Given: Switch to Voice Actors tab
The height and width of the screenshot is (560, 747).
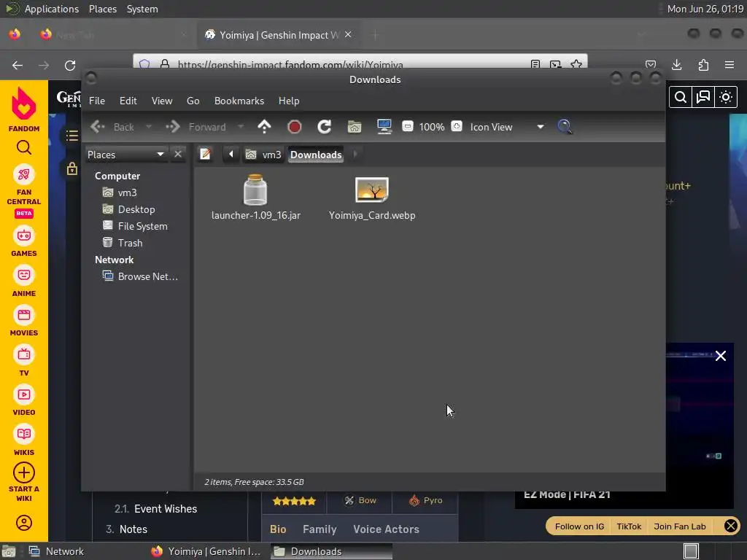Looking at the screenshot, I should tap(387, 529).
